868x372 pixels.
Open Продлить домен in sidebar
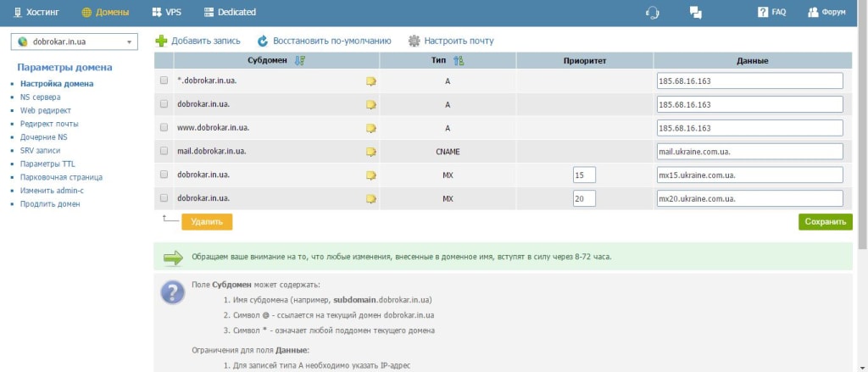coord(50,203)
